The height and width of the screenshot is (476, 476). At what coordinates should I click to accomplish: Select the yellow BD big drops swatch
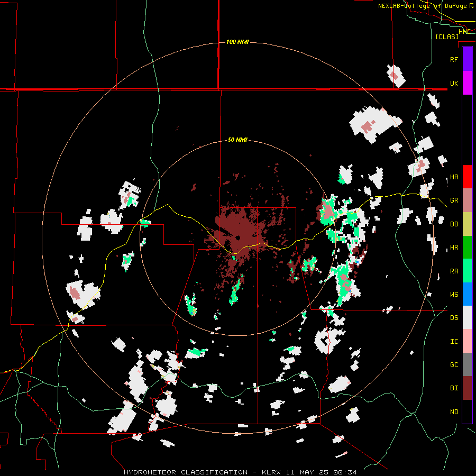(467, 224)
